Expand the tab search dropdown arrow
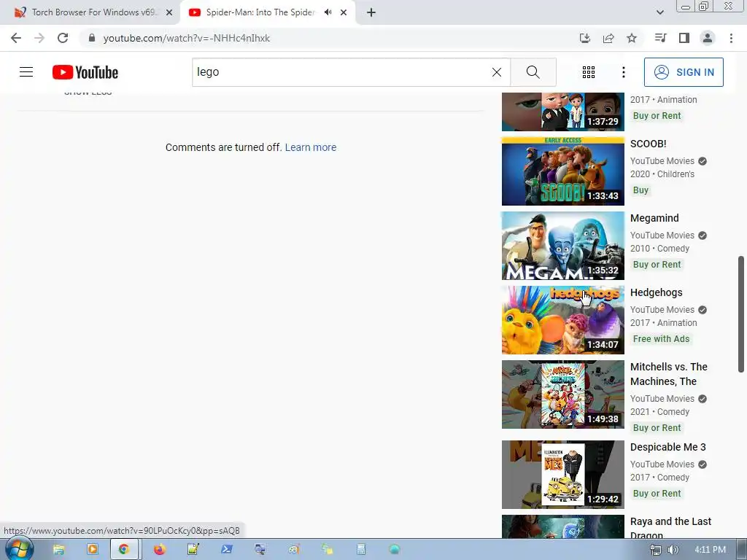Viewport: 747px width, 560px height. click(x=659, y=12)
